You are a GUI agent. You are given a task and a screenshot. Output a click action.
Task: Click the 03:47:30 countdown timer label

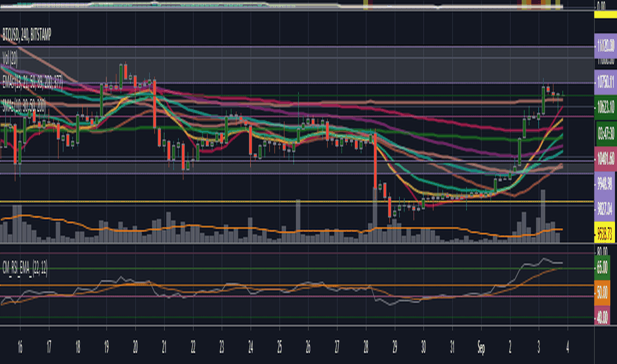coord(606,134)
